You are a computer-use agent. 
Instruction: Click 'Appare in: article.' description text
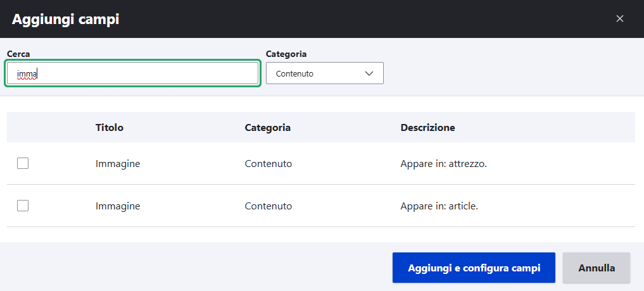[x=439, y=206]
